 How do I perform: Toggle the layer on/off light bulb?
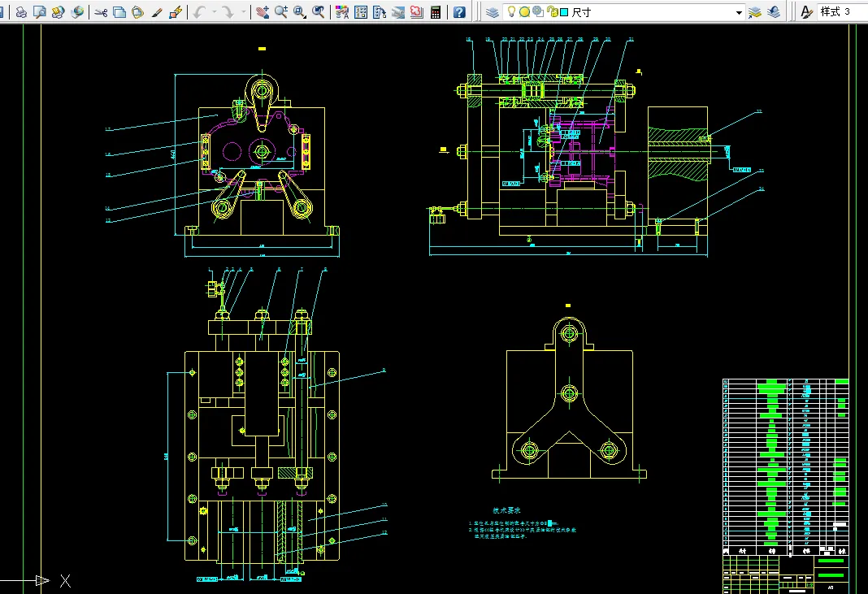pos(511,11)
